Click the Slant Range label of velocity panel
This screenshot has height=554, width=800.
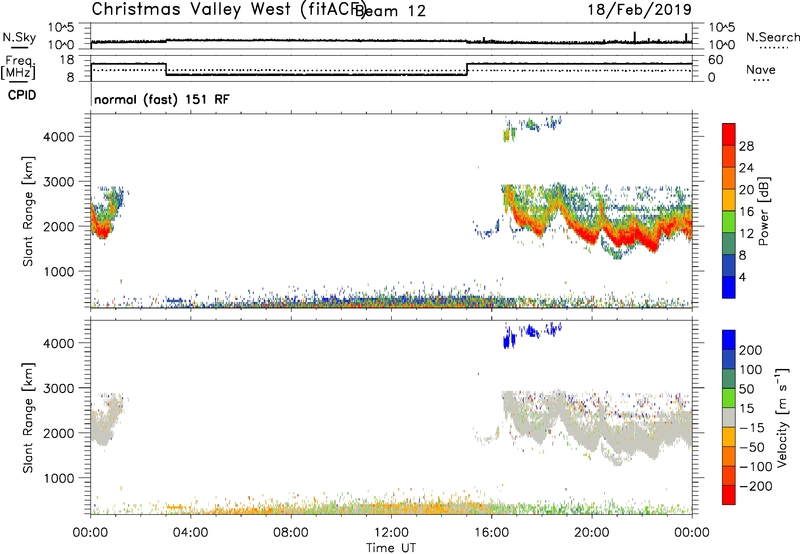[x=28, y=418]
